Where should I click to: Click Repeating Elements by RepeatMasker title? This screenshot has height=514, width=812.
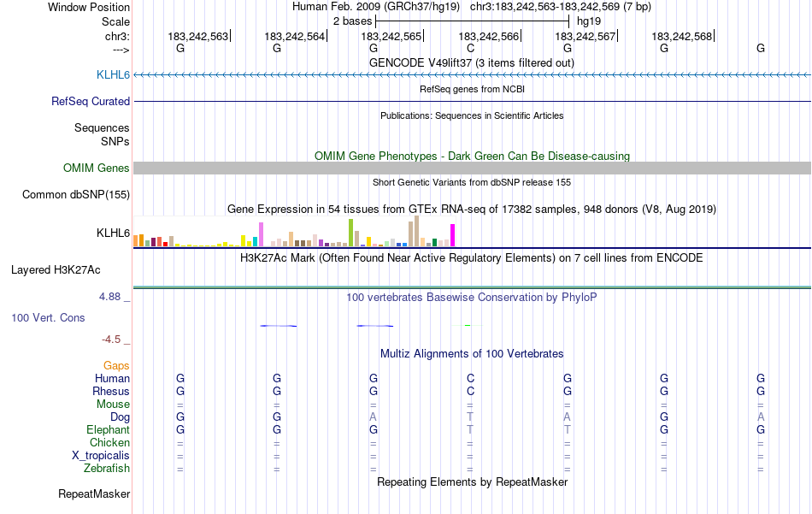click(472, 482)
